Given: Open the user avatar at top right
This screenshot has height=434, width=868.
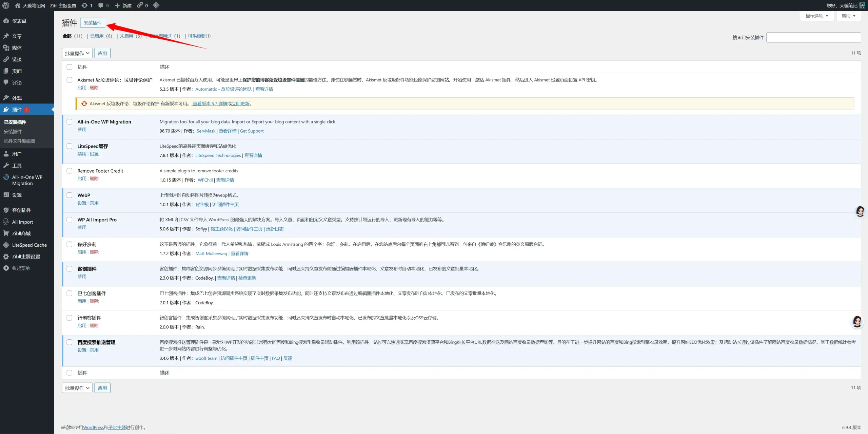Looking at the screenshot, I should pyautogui.click(x=862, y=5).
